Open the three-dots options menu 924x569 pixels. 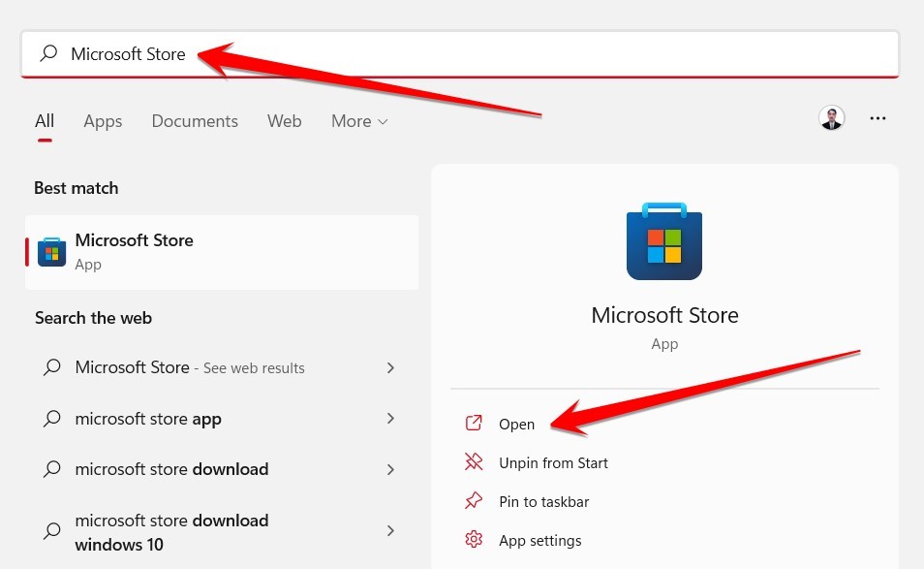(x=878, y=118)
